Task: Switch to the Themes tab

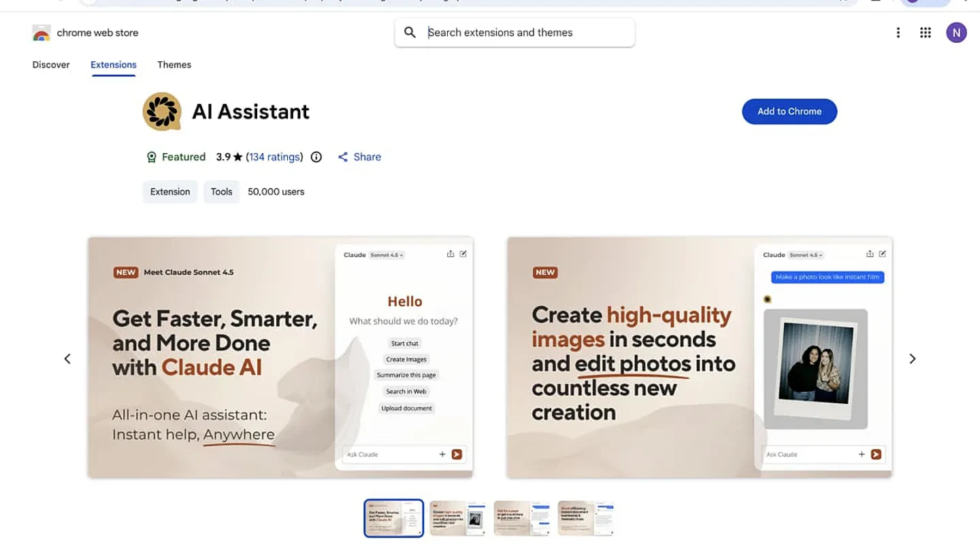Action: point(174,65)
